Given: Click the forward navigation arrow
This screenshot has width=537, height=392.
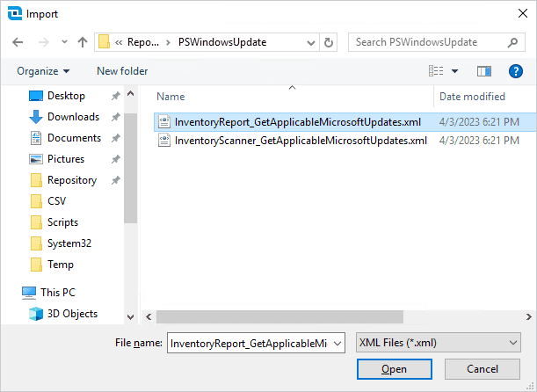Looking at the screenshot, I should [43, 42].
